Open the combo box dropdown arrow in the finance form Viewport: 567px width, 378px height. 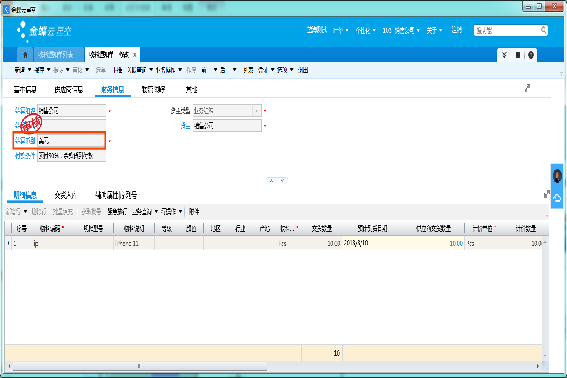[x=256, y=111]
